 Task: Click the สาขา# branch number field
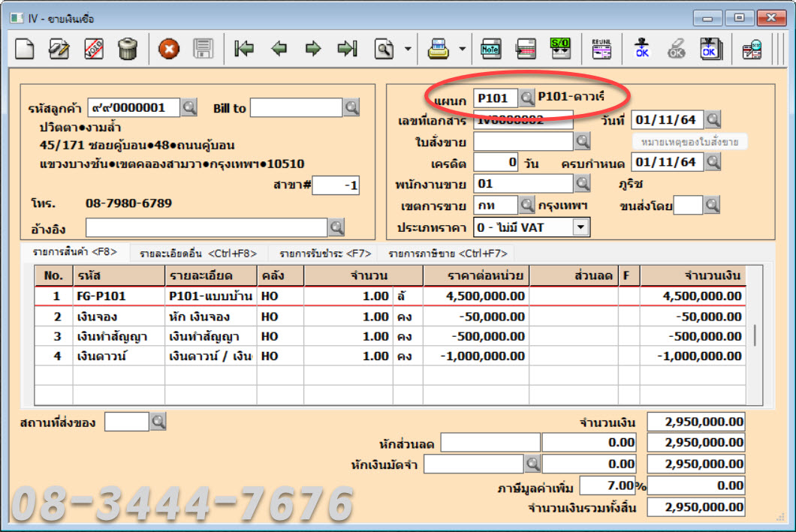click(x=336, y=185)
